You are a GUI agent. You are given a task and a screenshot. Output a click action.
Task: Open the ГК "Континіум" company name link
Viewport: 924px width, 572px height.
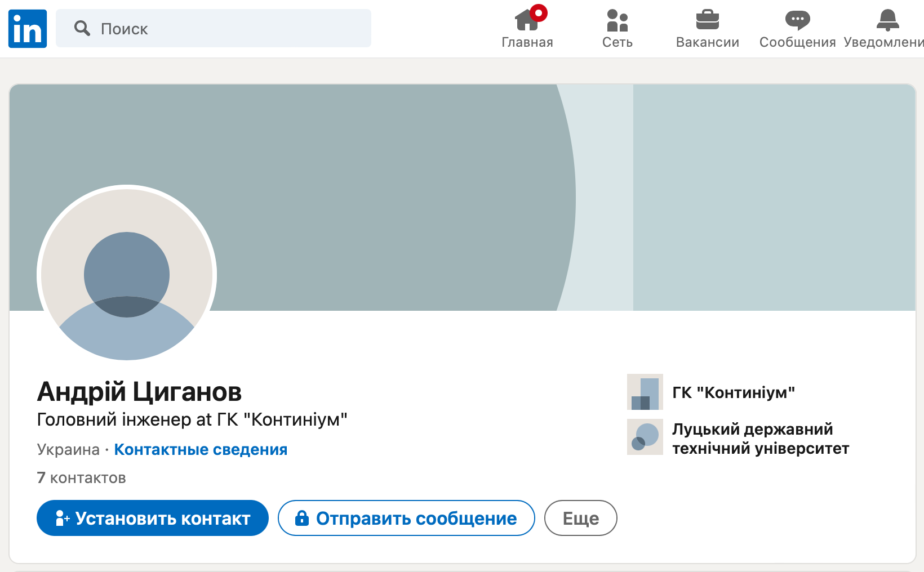point(733,392)
